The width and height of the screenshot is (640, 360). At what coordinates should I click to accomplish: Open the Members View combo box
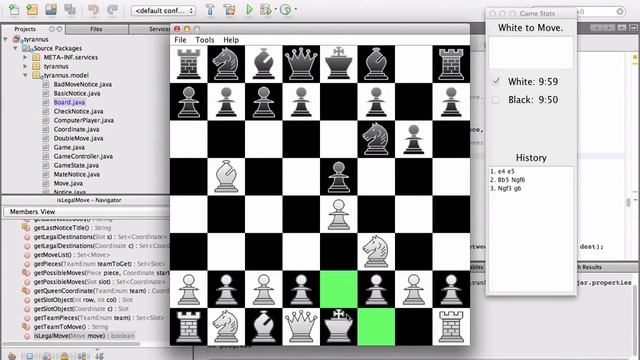87,212
